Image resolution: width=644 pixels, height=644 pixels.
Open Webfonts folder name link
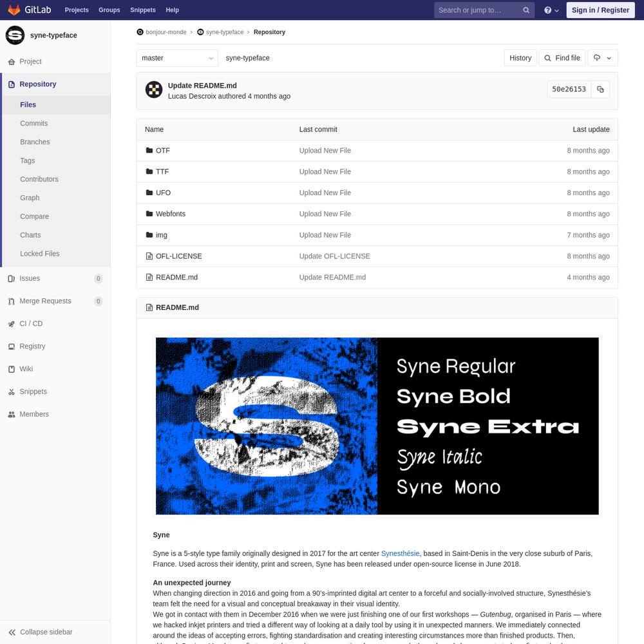171,214
